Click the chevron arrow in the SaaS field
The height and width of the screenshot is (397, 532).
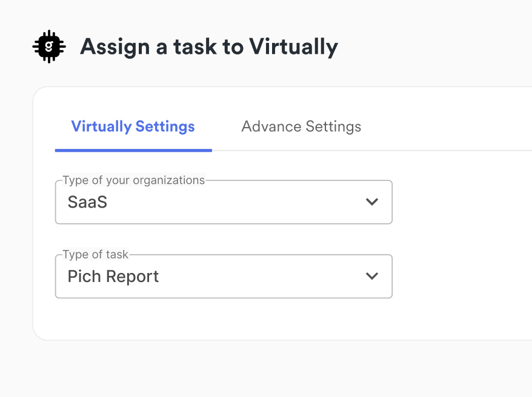(x=372, y=202)
